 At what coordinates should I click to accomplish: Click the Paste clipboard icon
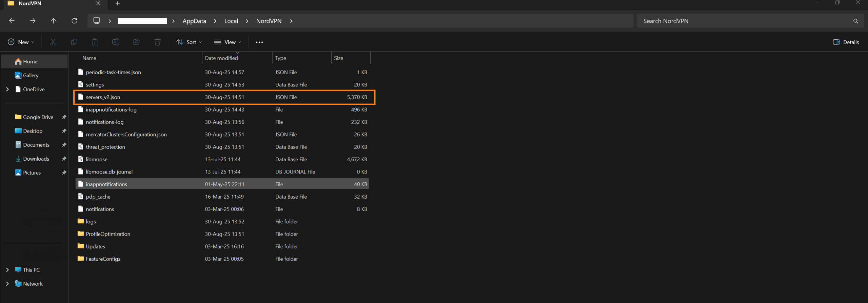click(x=95, y=42)
